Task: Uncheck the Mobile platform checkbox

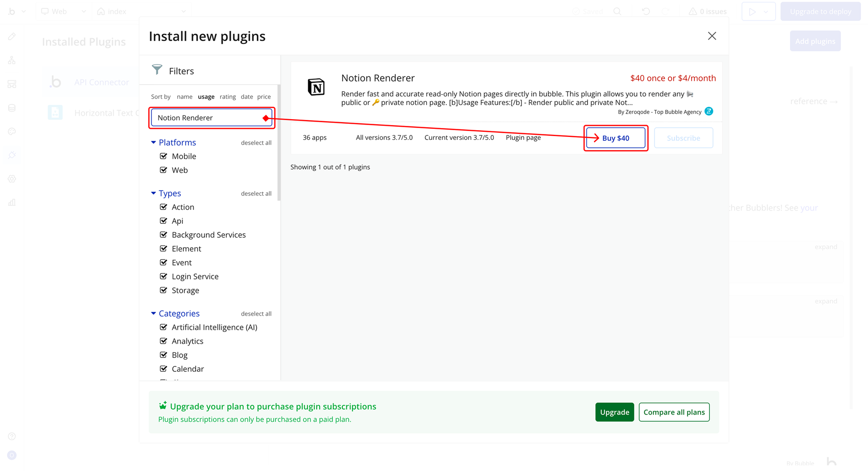Action: pos(164,156)
